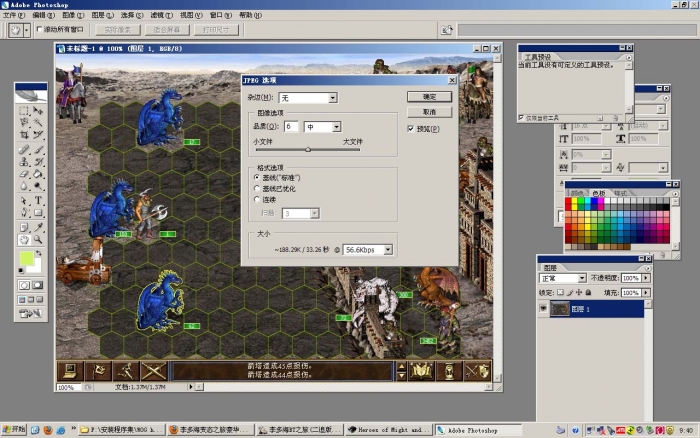Open Tool Presets panel menu arrow
Image resolution: width=700 pixels, height=438 pixels.
pyautogui.click(x=629, y=58)
